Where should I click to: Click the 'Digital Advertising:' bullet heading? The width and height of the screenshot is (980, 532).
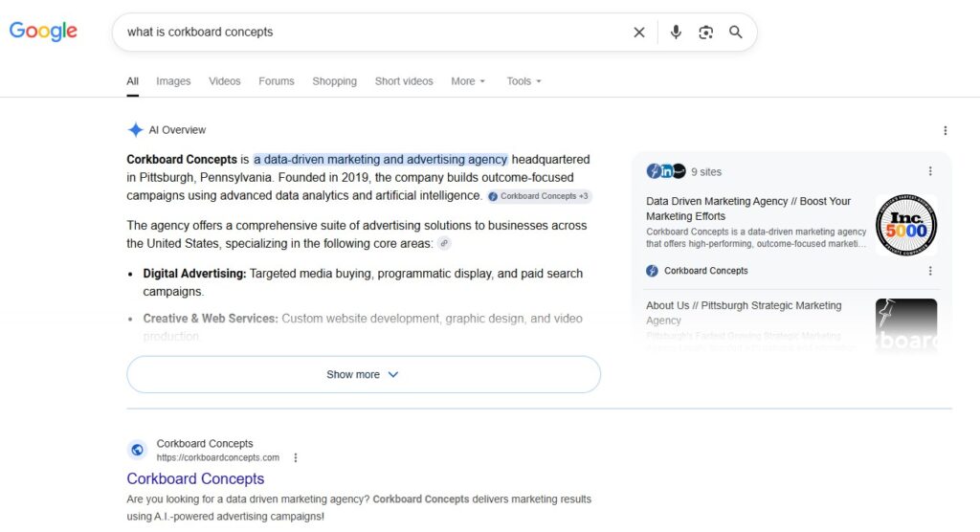194,274
